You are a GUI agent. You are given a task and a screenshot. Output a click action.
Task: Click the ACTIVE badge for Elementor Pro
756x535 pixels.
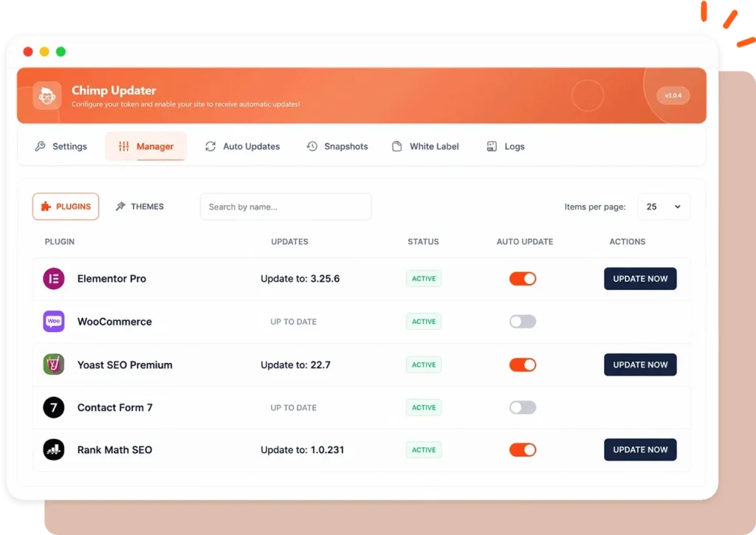(x=424, y=279)
